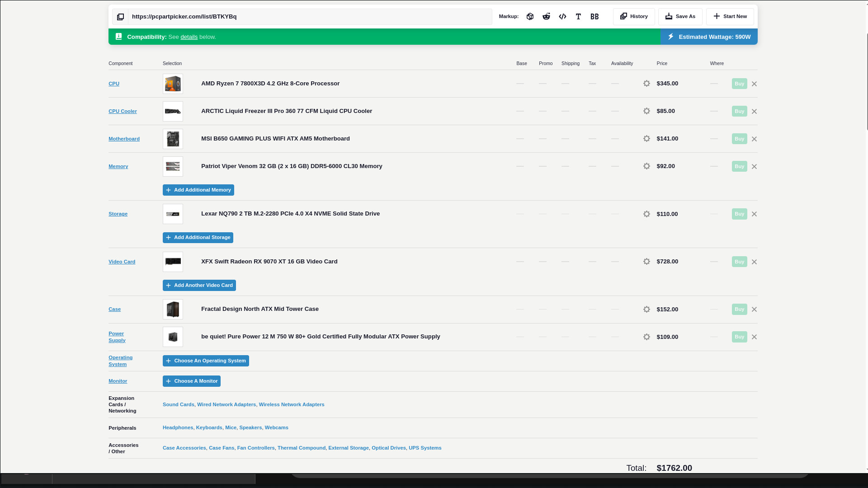Viewport: 868px width, 488px height.
Task: Choose A Monitor
Action: (x=192, y=381)
